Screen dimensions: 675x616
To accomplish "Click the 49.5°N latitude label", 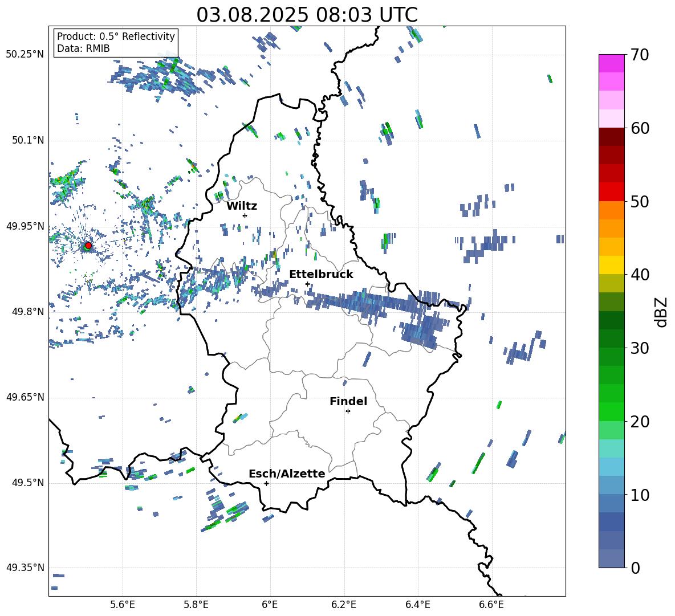I will click(28, 483).
